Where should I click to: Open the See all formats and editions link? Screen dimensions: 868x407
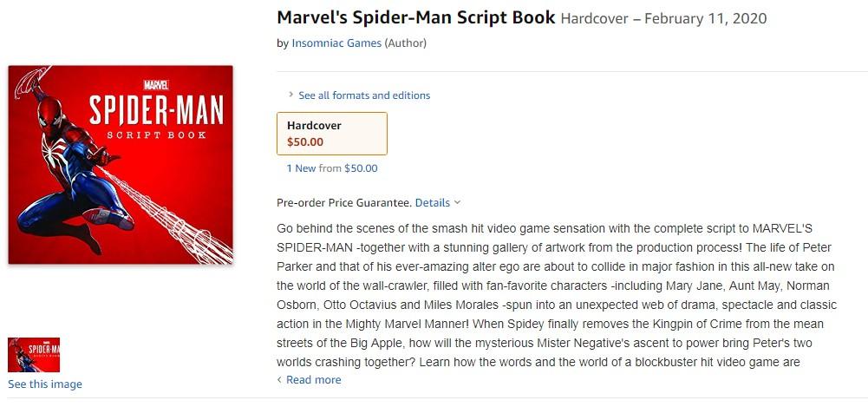pos(364,95)
